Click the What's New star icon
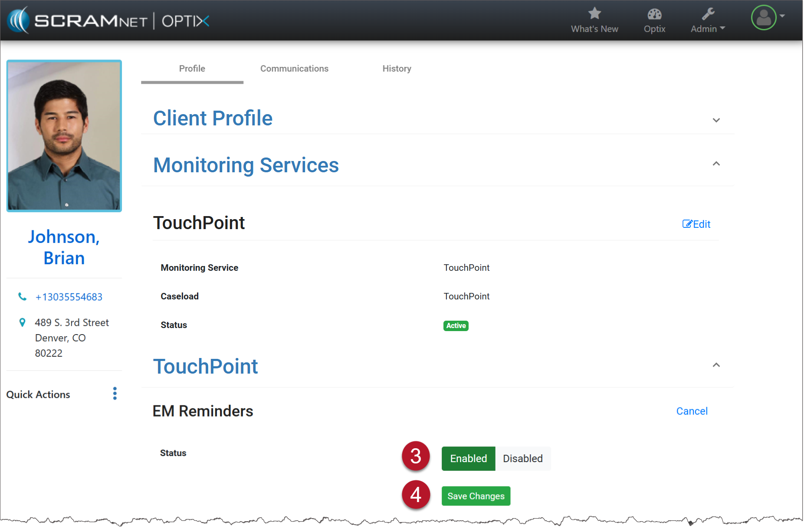The height and width of the screenshot is (532, 804). click(x=594, y=13)
